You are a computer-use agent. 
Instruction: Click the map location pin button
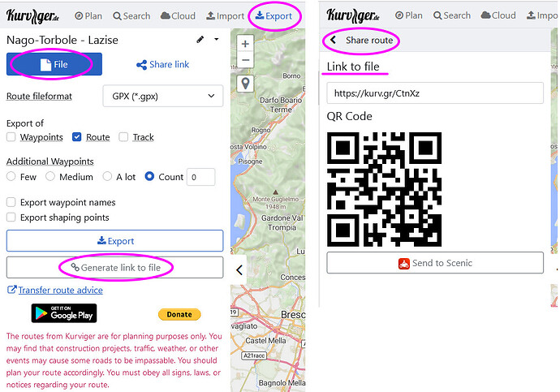tap(245, 84)
